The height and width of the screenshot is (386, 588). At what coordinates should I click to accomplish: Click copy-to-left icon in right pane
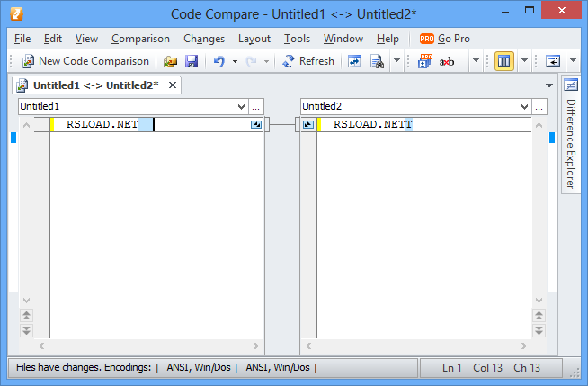pyautogui.click(x=308, y=124)
